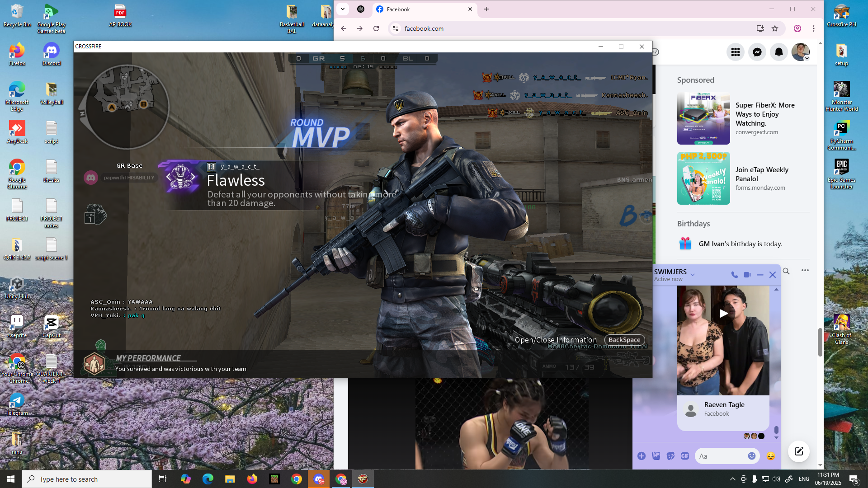Open the Chrome tab search dropdown
Image resolution: width=868 pixels, height=488 pixels.
(343, 9)
